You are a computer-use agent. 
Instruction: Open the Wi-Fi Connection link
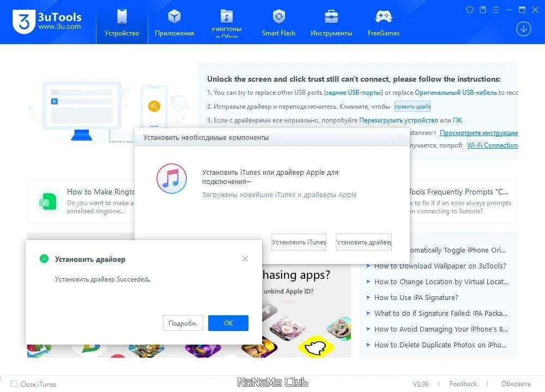pos(492,145)
